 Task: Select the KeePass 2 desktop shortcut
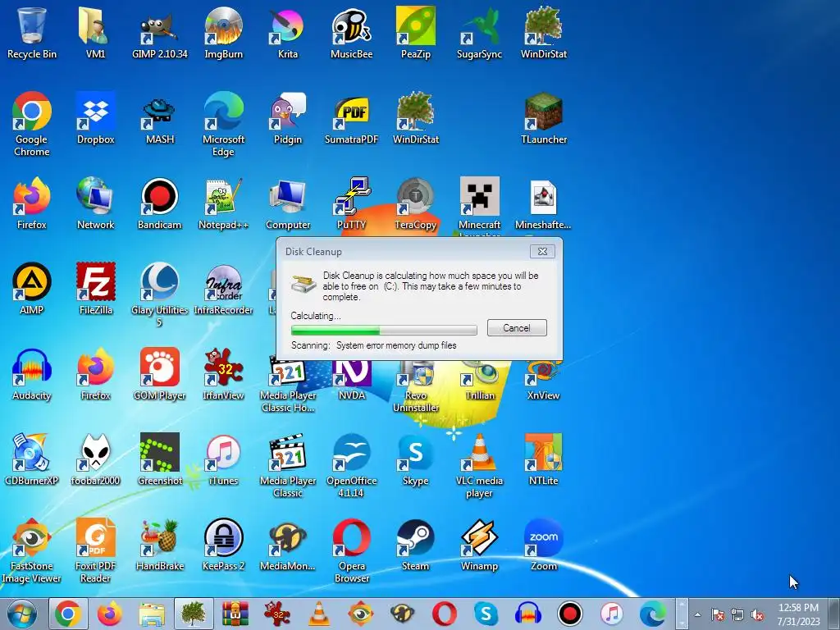tap(223, 546)
